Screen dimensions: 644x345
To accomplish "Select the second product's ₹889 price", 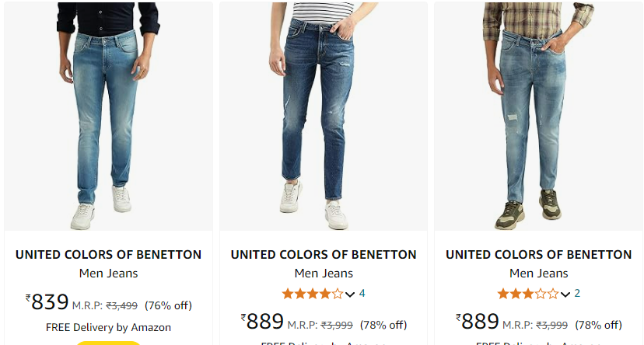I will pyautogui.click(x=262, y=321).
